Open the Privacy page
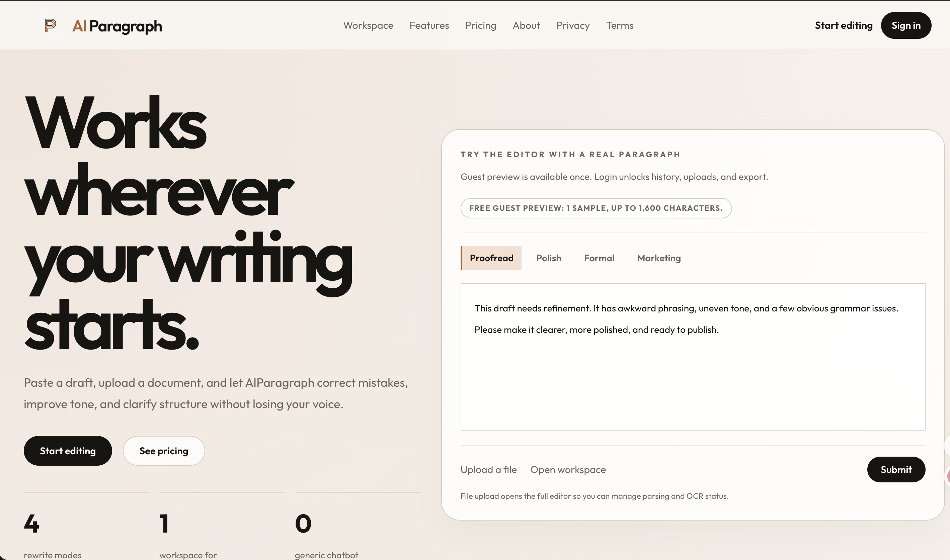The height and width of the screenshot is (560, 950). [x=573, y=25]
